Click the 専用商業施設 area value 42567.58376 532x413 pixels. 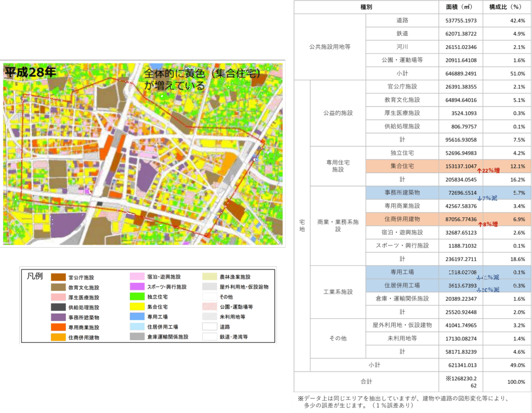pos(461,206)
